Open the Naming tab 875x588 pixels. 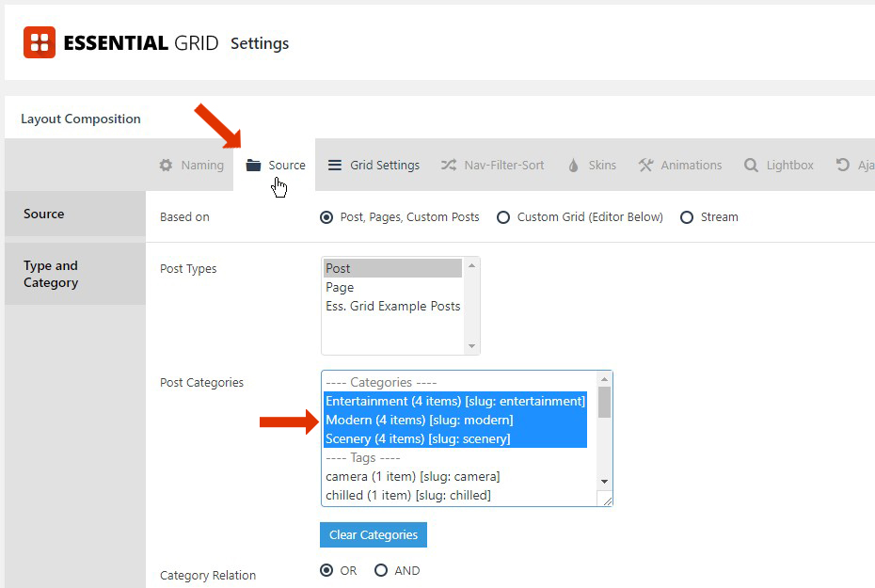tap(191, 166)
